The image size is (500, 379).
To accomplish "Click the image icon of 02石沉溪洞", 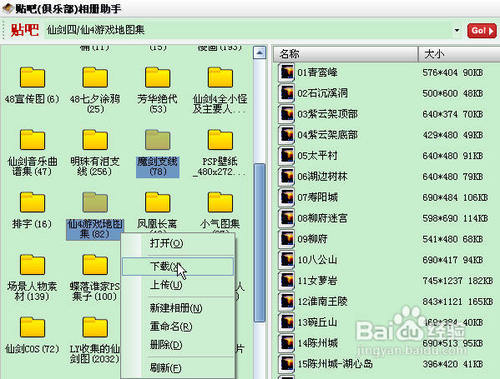I will [x=287, y=93].
